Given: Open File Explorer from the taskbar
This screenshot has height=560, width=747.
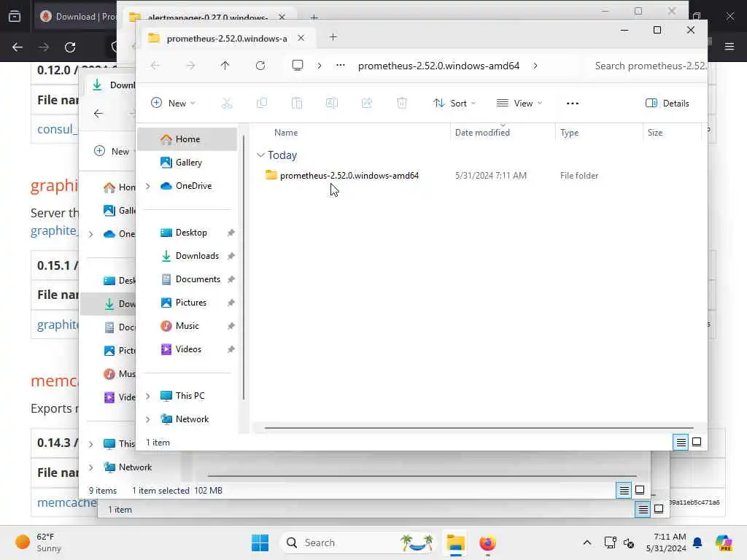Looking at the screenshot, I should (x=455, y=542).
